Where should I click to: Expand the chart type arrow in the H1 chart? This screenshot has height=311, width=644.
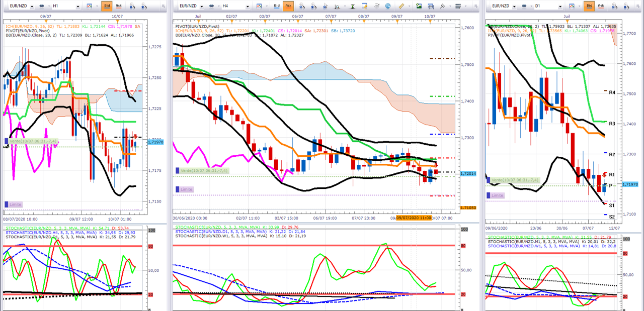[97, 6]
